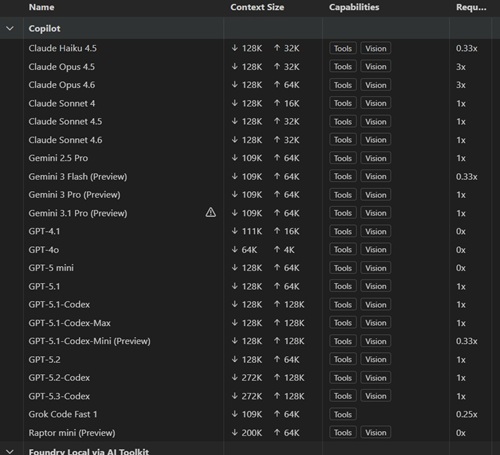Click the 64K output context for Claude Opus 4.6
Image resolution: width=500 pixels, height=455 pixels.
pyautogui.click(x=287, y=85)
